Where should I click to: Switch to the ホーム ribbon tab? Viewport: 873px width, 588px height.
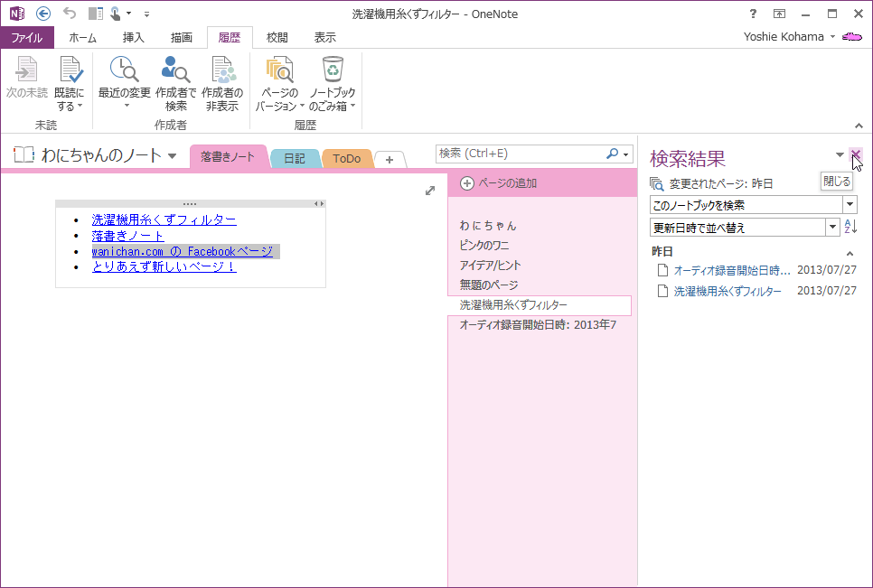pyautogui.click(x=83, y=37)
